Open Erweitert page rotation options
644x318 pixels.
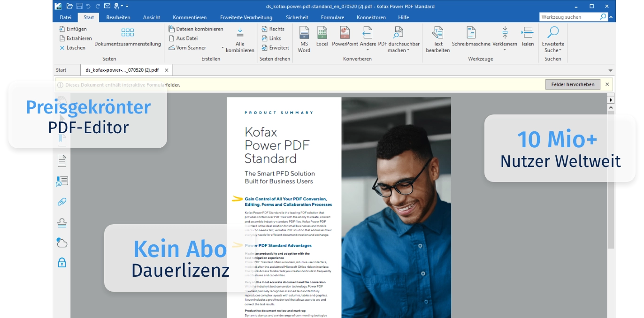[x=276, y=47]
